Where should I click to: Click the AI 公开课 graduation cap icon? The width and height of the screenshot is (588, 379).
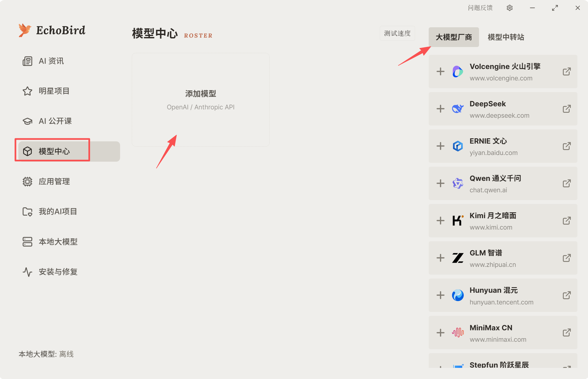27,121
